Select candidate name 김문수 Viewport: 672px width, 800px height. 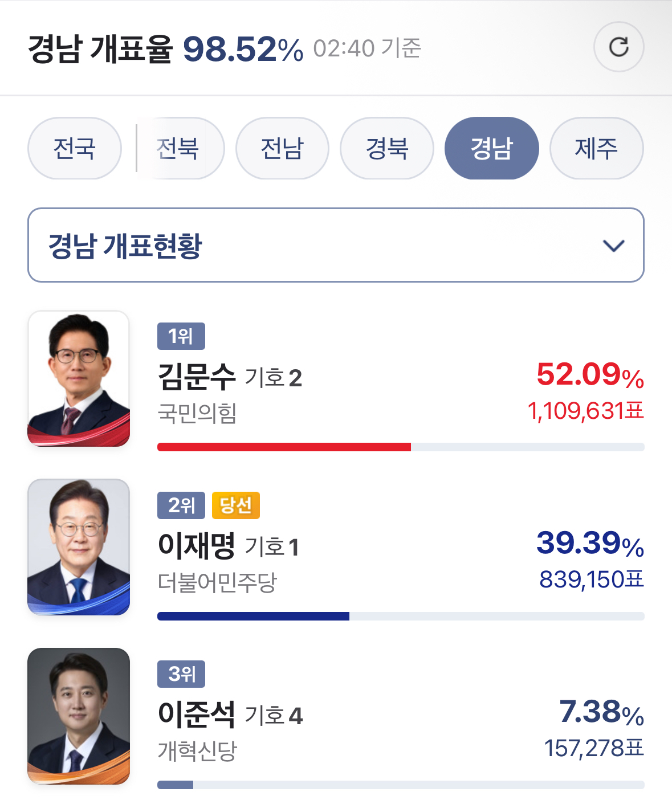point(197,377)
